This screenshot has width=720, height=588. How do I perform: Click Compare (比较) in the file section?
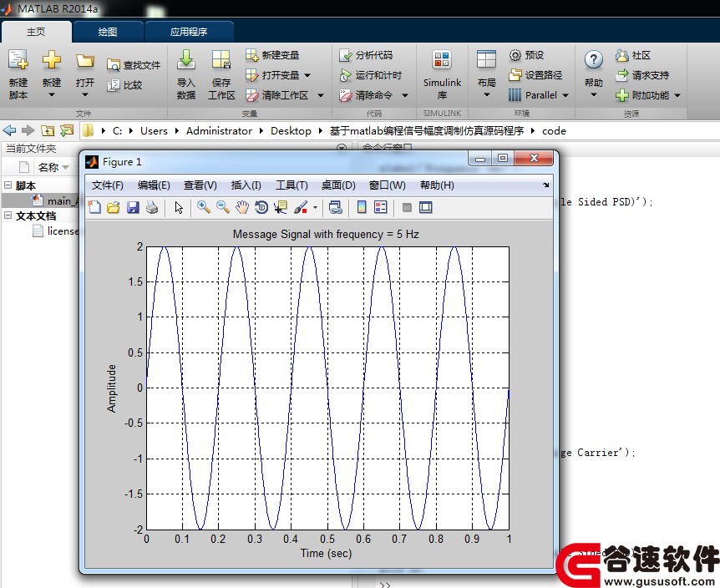click(x=124, y=85)
